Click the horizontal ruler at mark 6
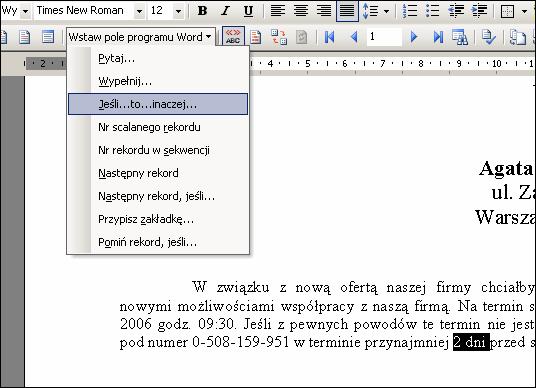Viewport: 536px width, 388px height. coord(345,64)
